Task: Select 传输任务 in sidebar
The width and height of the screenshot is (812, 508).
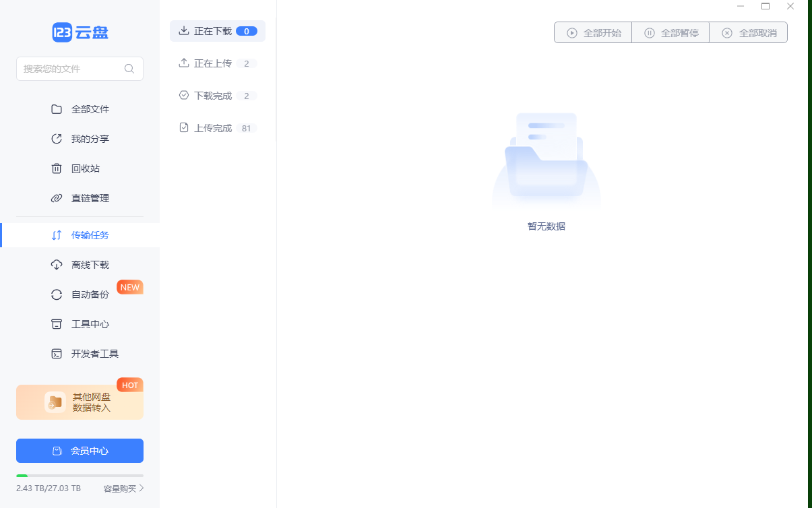Action: (x=80, y=235)
